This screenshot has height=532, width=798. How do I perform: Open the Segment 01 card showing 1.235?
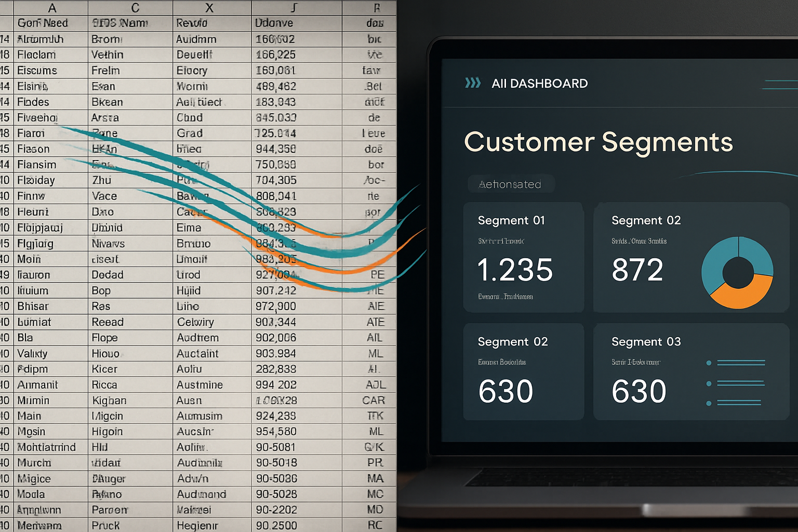(x=524, y=257)
